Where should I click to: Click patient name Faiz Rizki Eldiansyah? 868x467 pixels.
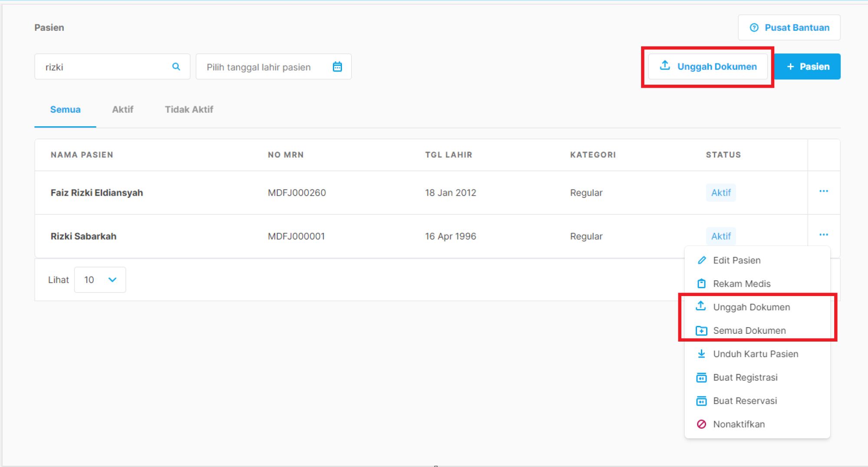tap(97, 193)
